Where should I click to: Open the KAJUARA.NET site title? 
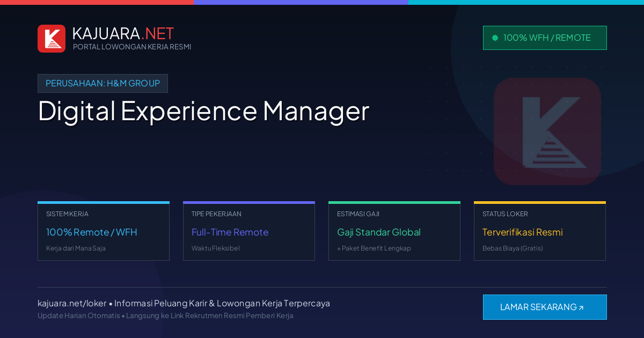click(x=123, y=33)
